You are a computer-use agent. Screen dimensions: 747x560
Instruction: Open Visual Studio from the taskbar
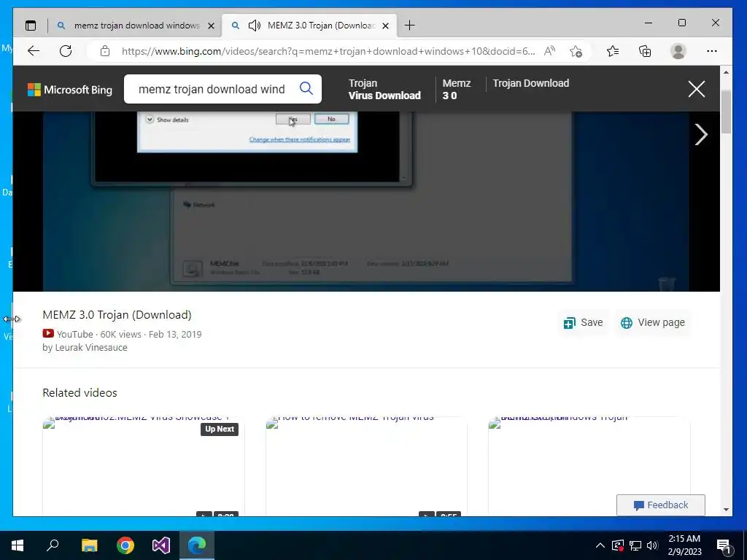[161, 545]
